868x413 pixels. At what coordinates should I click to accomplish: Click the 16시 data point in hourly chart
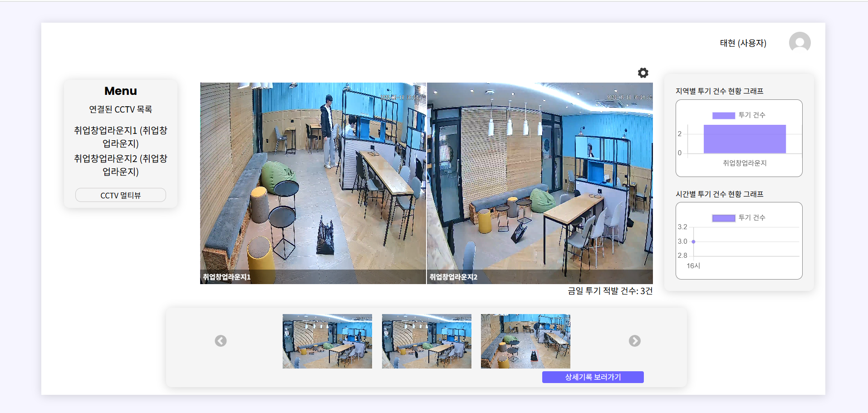(693, 241)
